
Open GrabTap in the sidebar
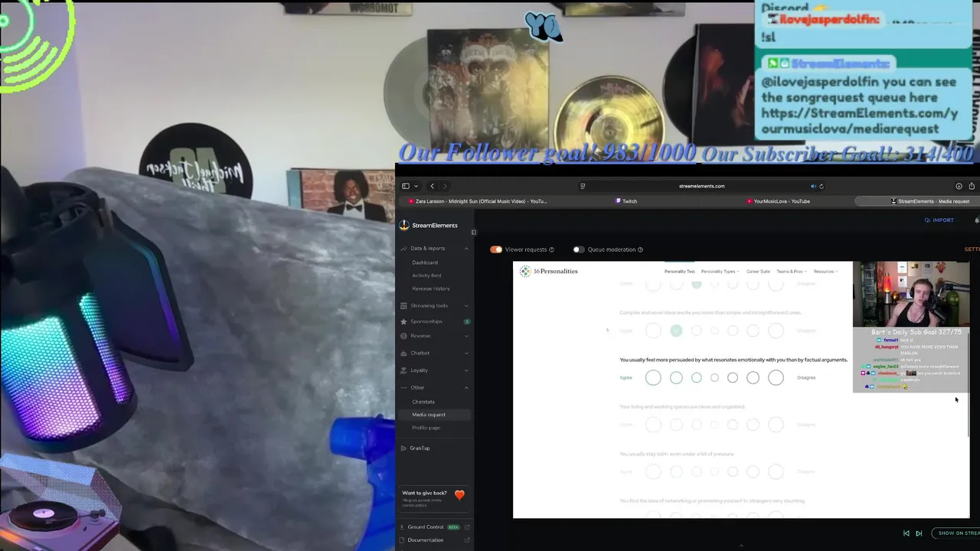pos(420,448)
